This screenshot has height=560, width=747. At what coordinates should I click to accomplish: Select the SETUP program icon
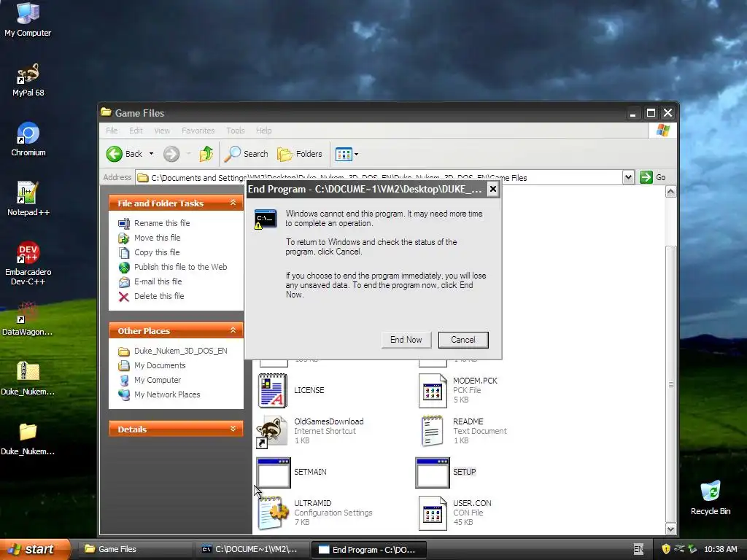point(433,472)
